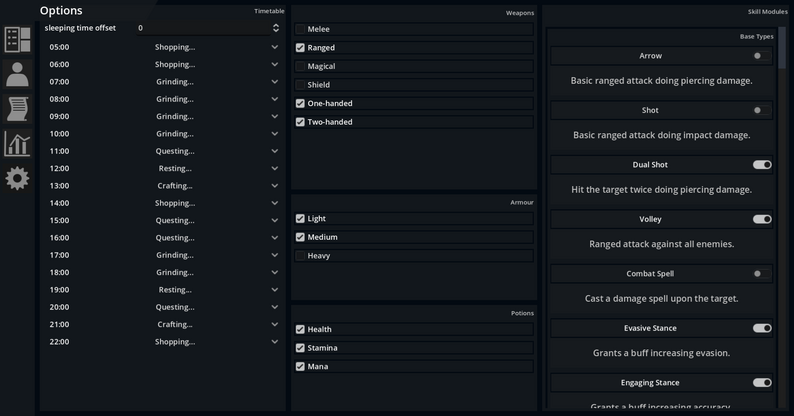Expand the 05:00 activity dropdown
This screenshot has height=416, width=794.
pos(275,47)
